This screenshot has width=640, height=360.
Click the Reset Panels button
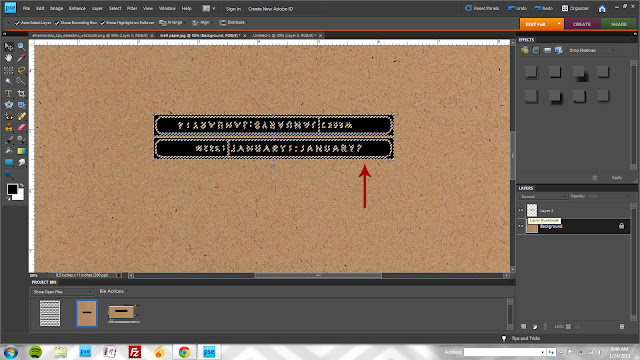pos(482,8)
